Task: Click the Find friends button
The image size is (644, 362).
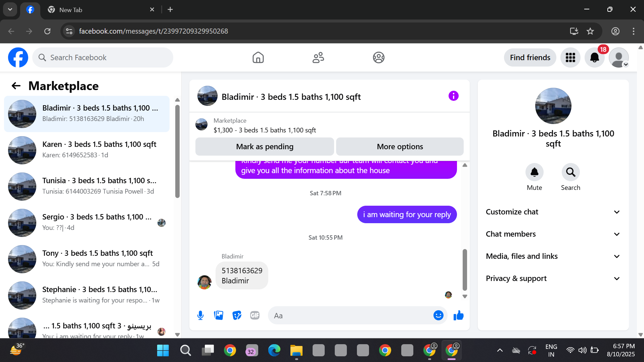Action: click(530, 57)
